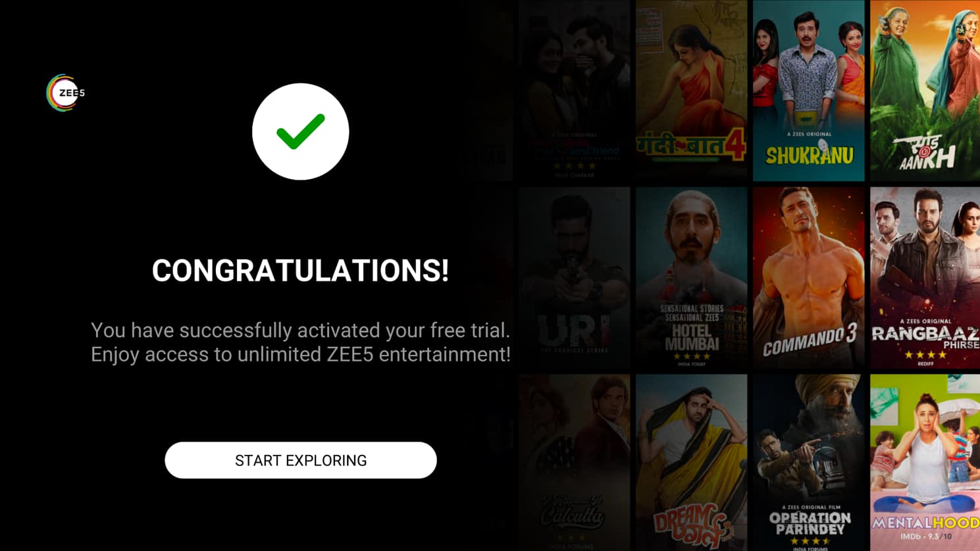Click the START EXPLORING button
Viewport: 980px width, 551px height.
point(301,460)
